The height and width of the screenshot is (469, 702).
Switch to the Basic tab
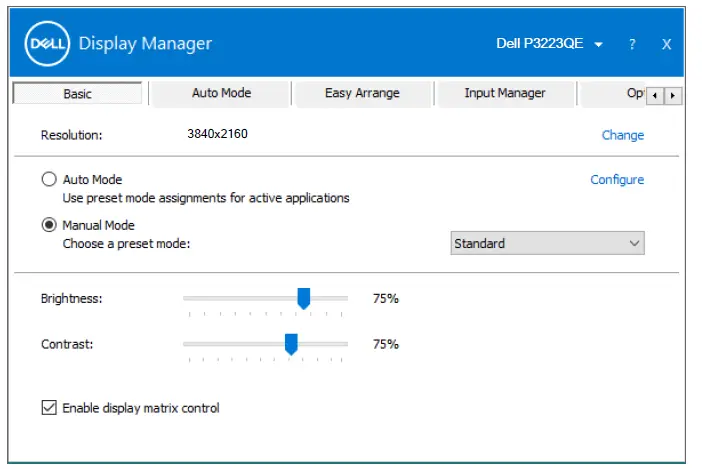[x=77, y=94]
